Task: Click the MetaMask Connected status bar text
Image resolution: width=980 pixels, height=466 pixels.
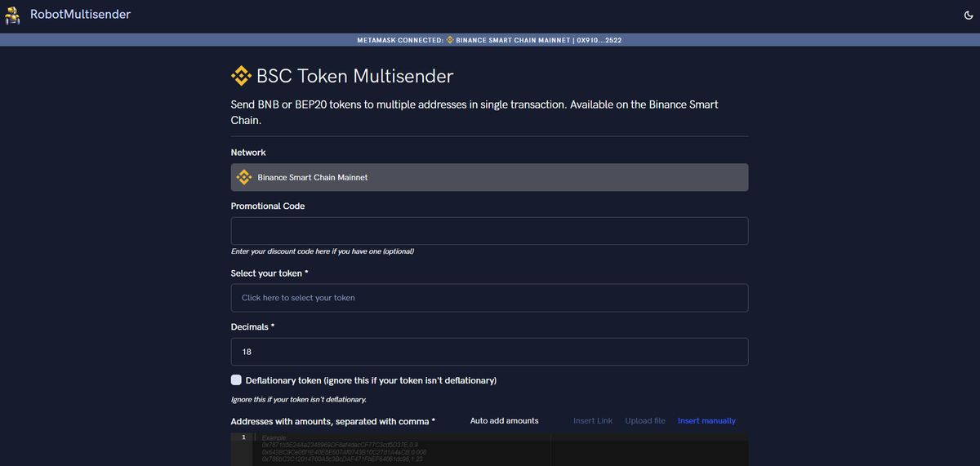Action: [491, 40]
